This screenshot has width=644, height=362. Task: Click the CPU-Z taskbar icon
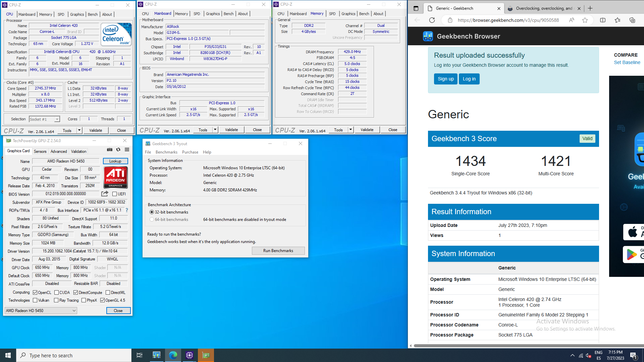coord(190,355)
